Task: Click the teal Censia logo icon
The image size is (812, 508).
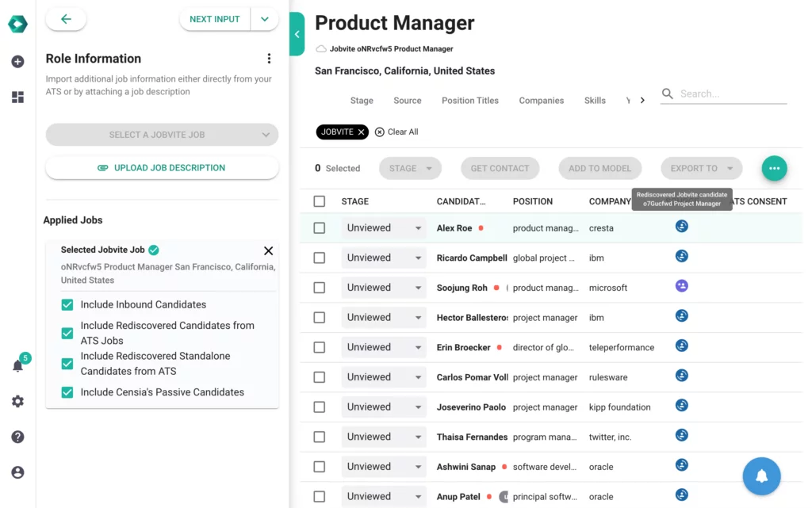Action: (x=17, y=23)
